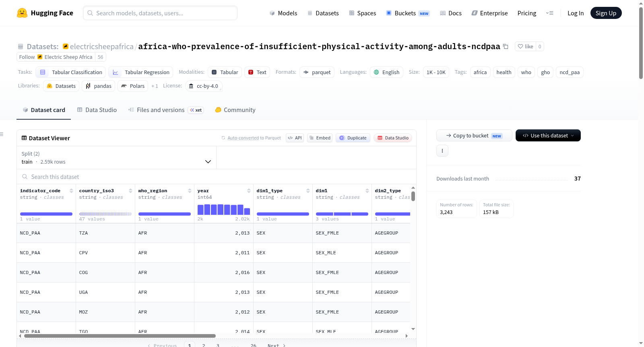Click the africa tag
This screenshot has height=347, width=644.
[480, 72]
